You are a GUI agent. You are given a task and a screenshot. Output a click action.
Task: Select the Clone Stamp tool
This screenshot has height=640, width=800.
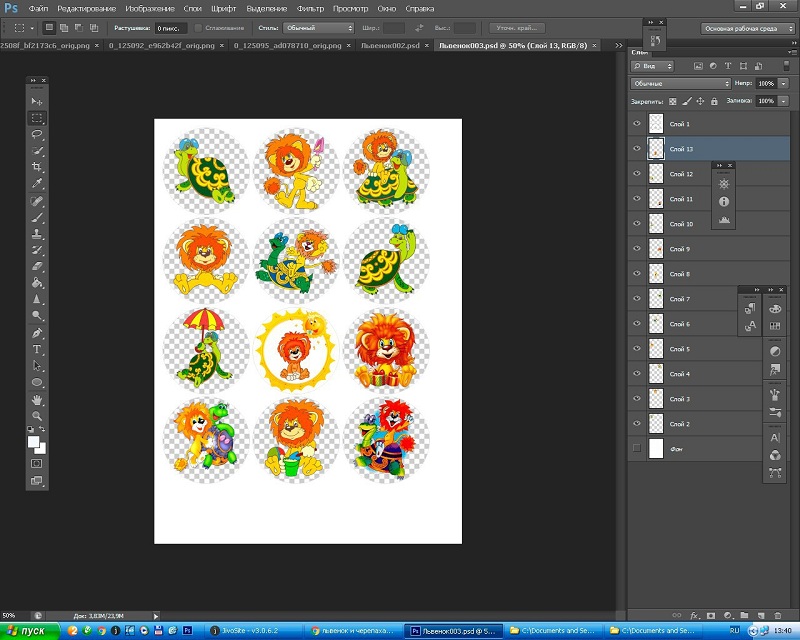click(x=37, y=234)
